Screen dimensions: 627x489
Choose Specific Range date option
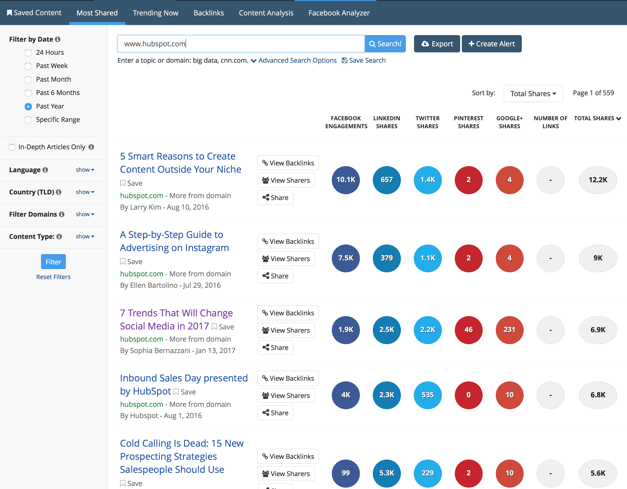click(x=28, y=120)
